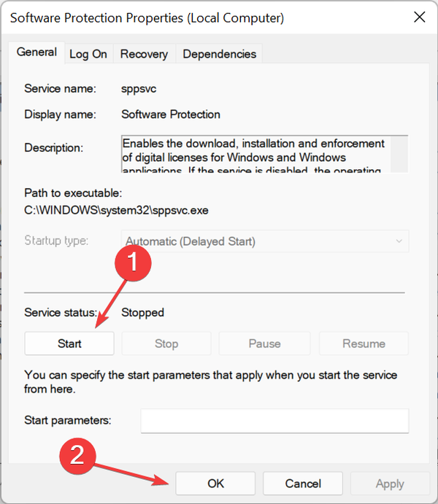Switch to the General tab

tap(36, 53)
